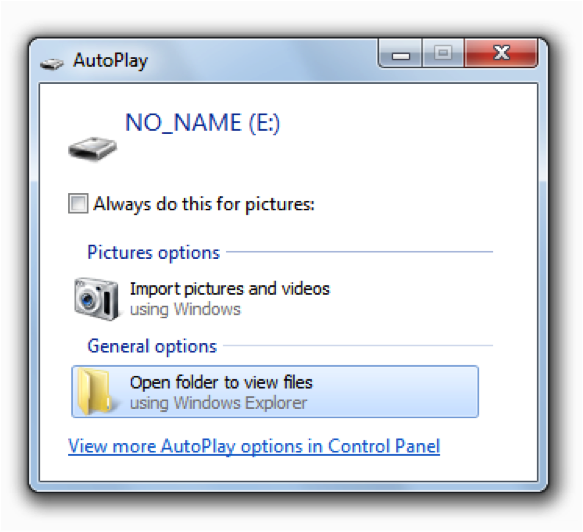This screenshot has width=583, height=532.
Task: Click the General options section header
Action: (152, 346)
